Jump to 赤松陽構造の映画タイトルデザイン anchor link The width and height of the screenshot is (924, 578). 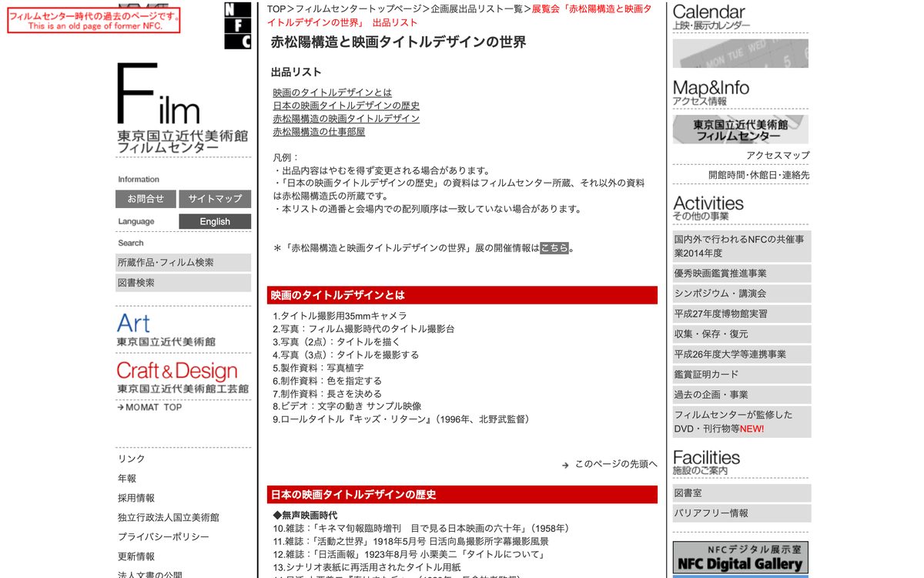click(346, 119)
